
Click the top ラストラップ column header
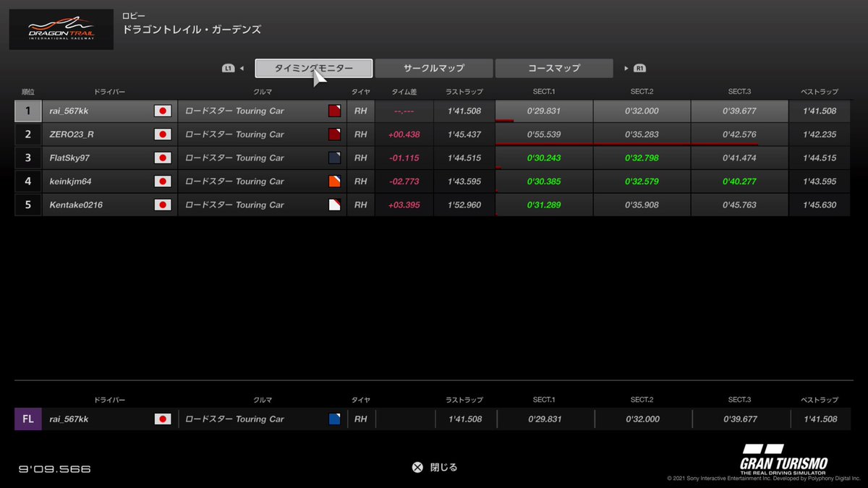click(x=464, y=92)
